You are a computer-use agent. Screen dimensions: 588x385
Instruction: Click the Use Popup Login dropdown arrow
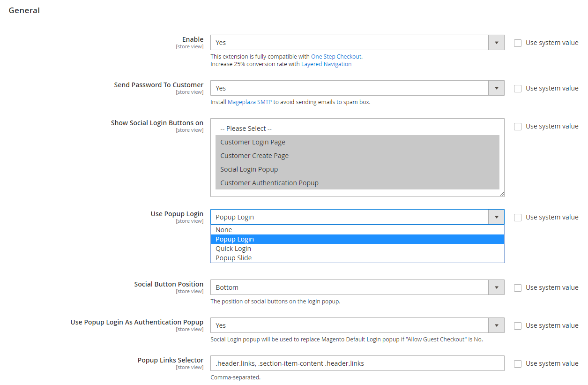[x=496, y=217]
